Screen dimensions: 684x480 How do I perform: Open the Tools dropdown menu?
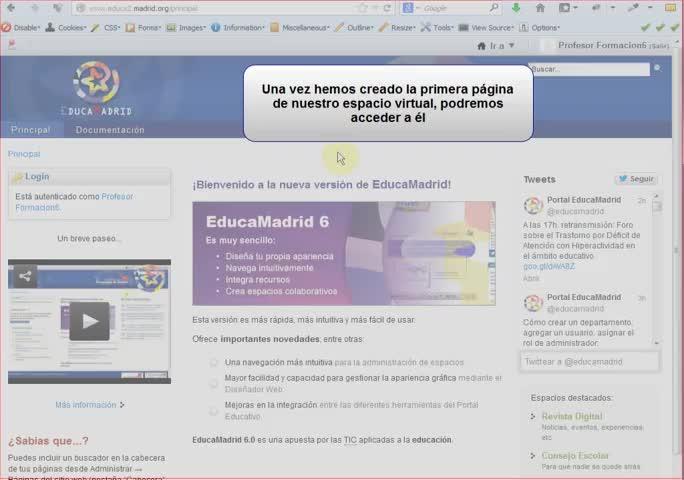tap(437, 27)
